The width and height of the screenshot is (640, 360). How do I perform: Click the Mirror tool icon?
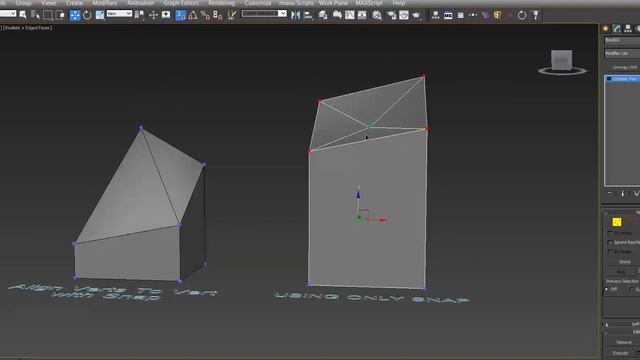[296, 15]
